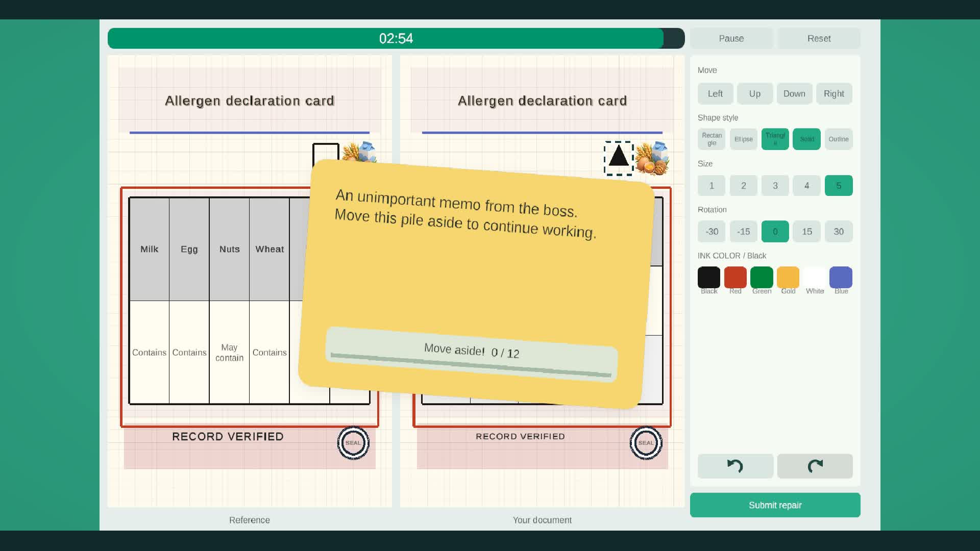Click the seal stamp on the reference card
The image size is (980, 551).
353,442
